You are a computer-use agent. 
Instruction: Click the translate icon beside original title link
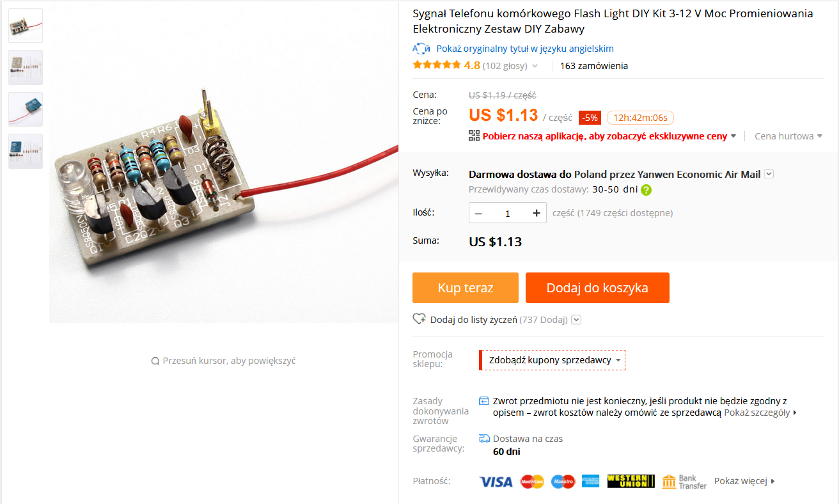[421, 49]
